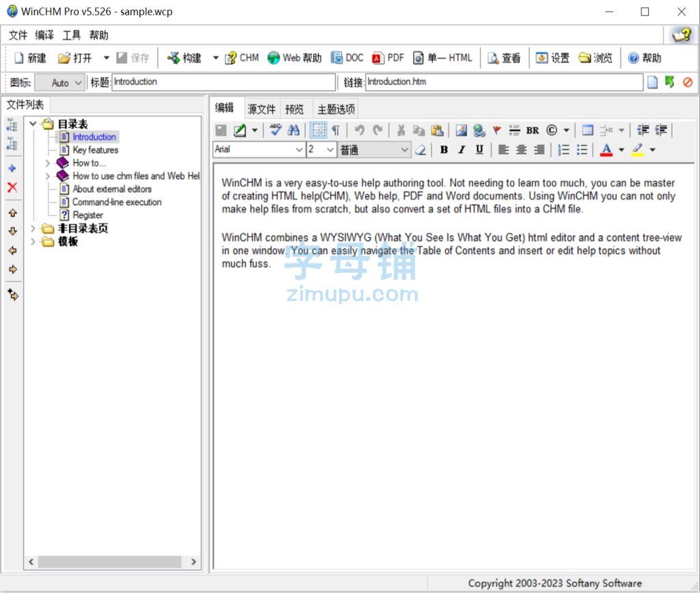Open the Arial font name dropdown
The width and height of the screenshot is (700, 593).
tap(299, 150)
